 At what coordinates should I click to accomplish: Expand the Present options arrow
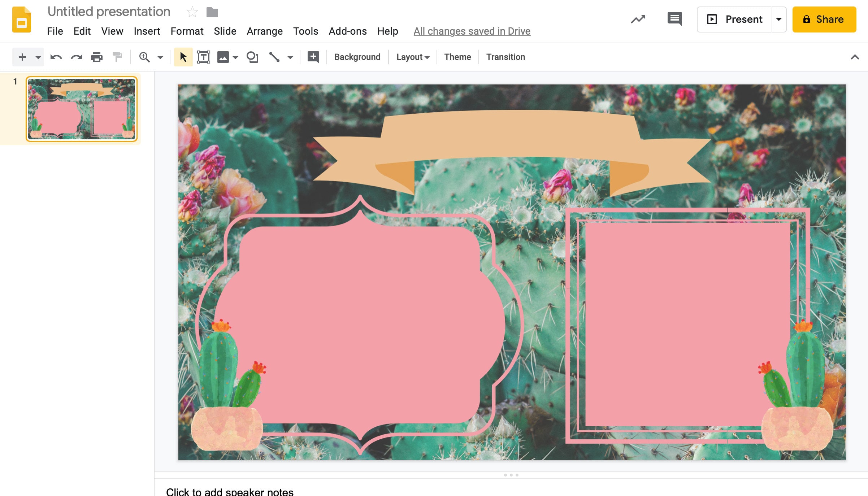(x=779, y=19)
